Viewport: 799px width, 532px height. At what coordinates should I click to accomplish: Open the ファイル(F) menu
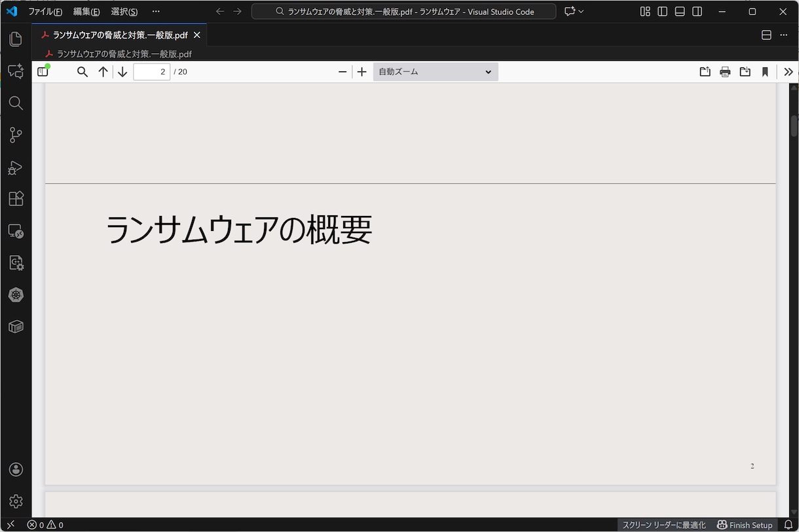45,12
